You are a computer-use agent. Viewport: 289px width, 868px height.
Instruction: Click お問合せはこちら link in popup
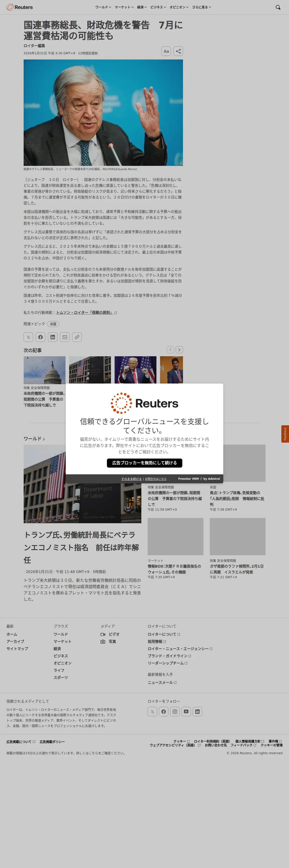156,479
